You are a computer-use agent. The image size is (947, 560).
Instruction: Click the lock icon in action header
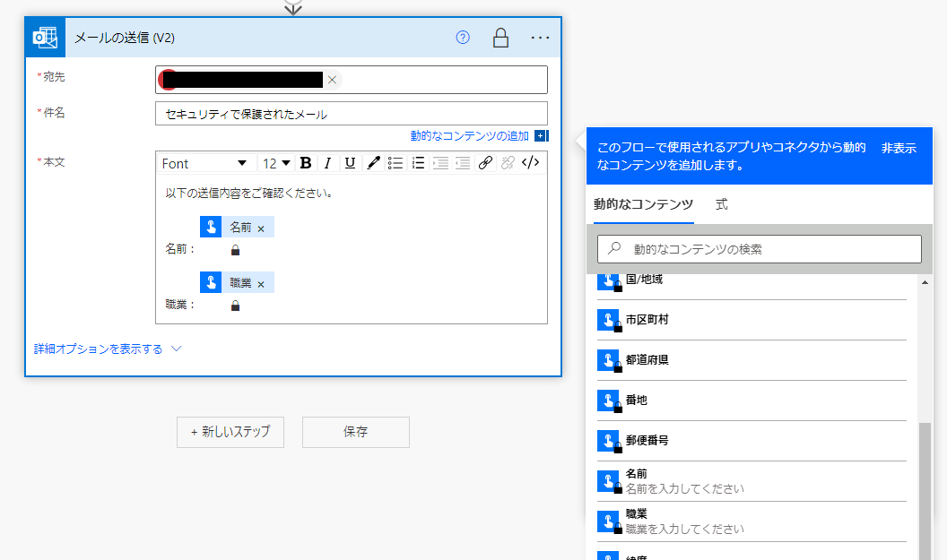click(501, 38)
